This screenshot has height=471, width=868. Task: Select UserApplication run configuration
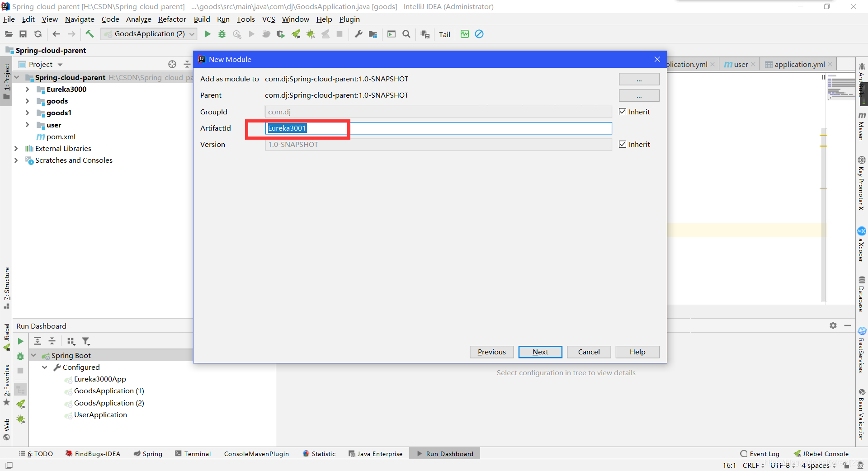[x=100, y=414]
